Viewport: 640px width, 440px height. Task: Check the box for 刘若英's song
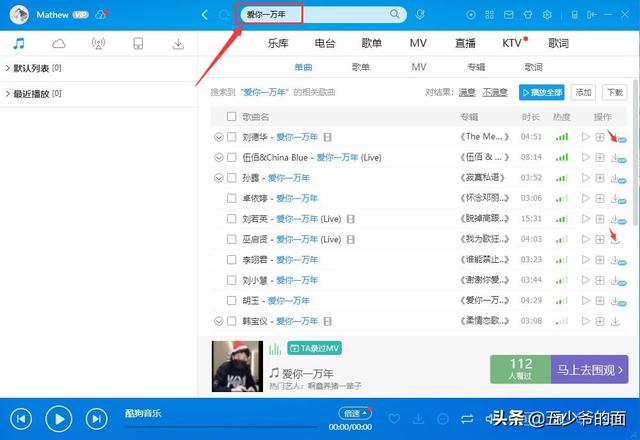[x=232, y=219]
